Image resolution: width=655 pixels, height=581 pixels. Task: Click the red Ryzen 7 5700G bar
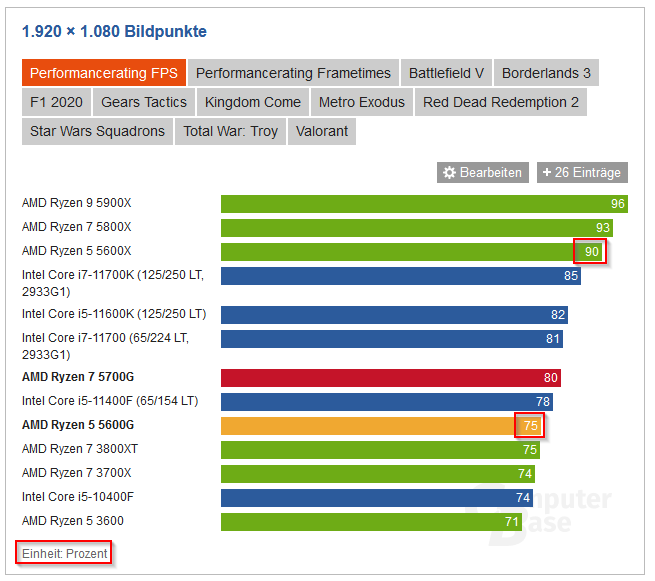pyautogui.click(x=391, y=378)
